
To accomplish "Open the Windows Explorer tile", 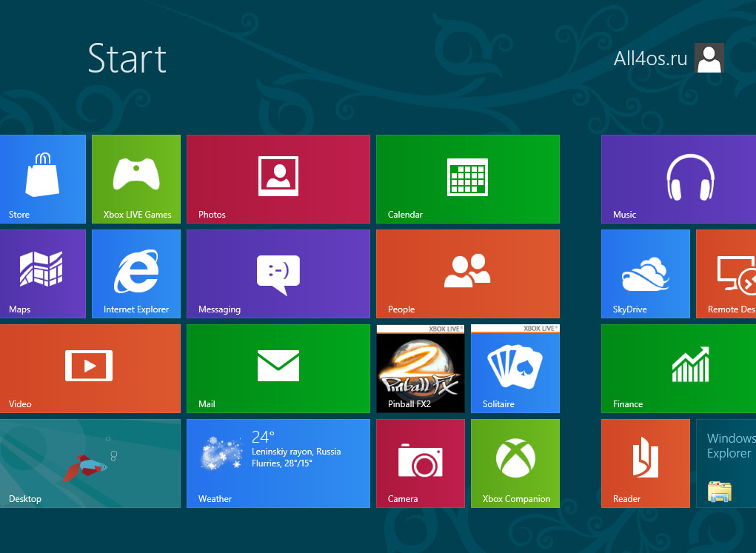I will point(726,463).
